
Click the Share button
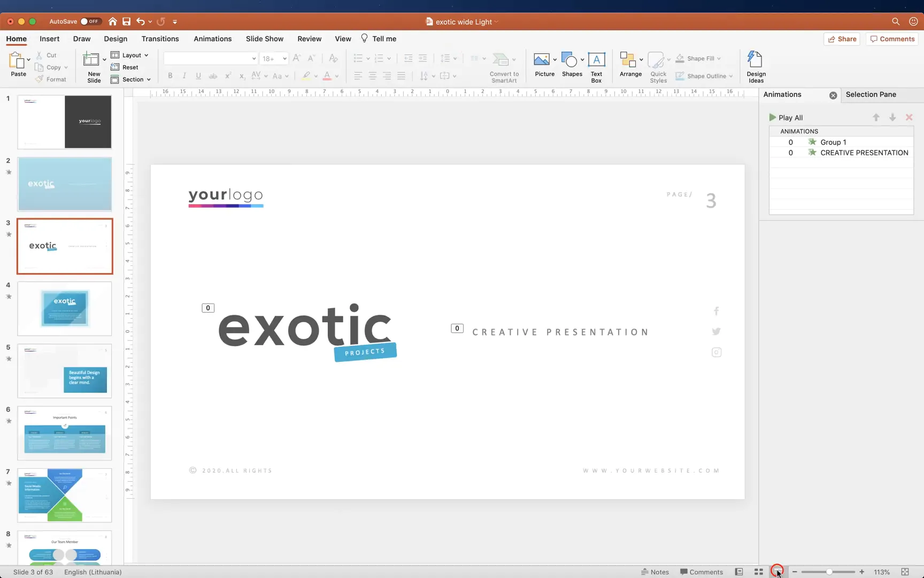click(x=842, y=39)
